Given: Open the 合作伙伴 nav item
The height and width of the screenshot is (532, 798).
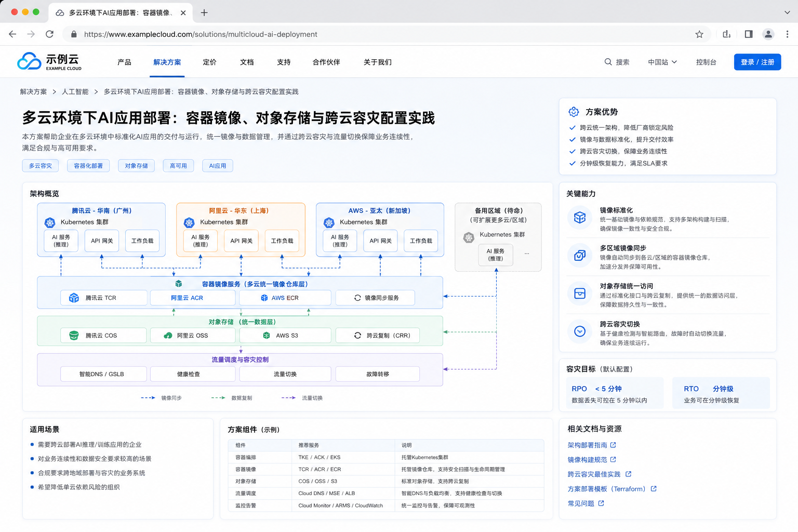Looking at the screenshot, I should [326, 62].
